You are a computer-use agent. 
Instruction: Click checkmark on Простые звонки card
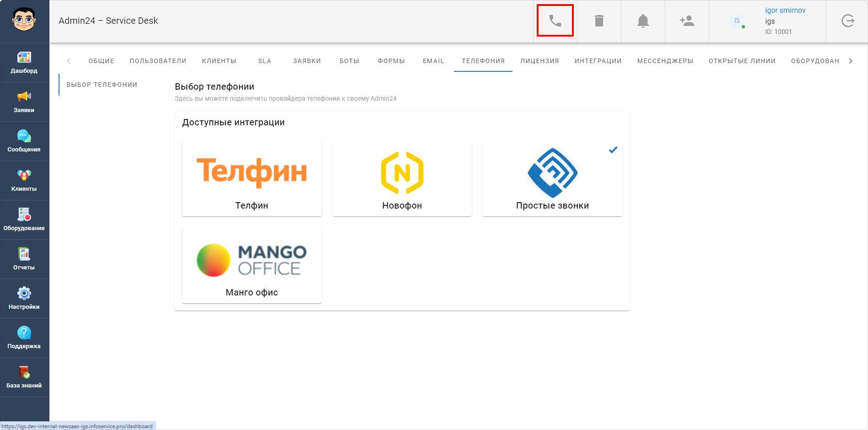613,150
